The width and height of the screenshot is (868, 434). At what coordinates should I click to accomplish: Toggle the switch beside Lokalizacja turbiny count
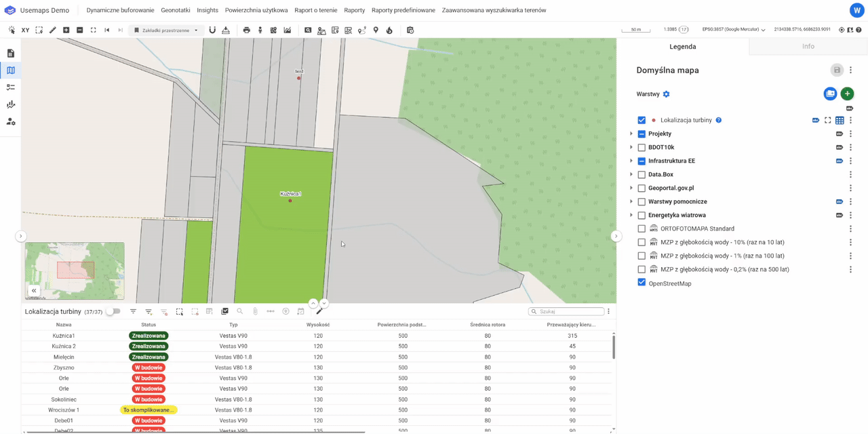click(113, 311)
